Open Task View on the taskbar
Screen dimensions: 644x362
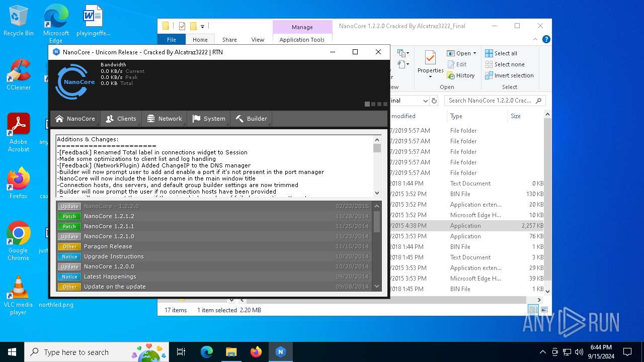pos(181,352)
